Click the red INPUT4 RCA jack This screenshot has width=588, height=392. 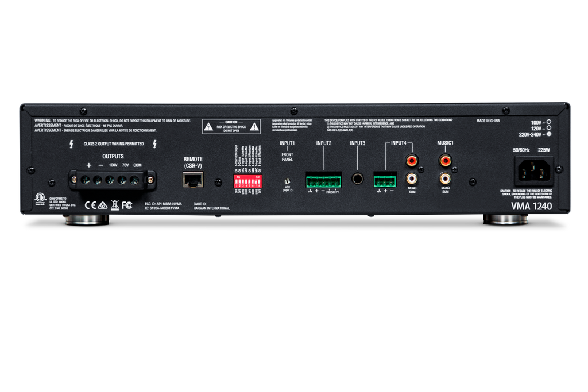click(411, 158)
